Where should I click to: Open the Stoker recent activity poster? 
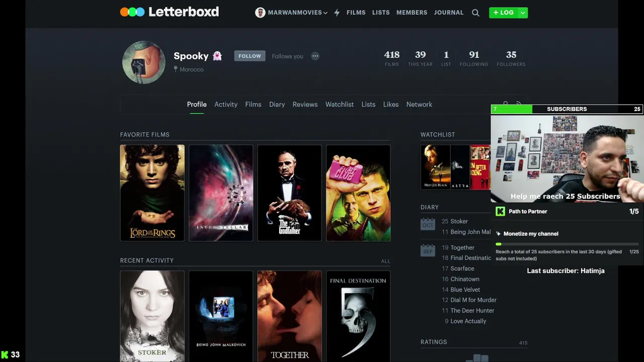[152, 316]
